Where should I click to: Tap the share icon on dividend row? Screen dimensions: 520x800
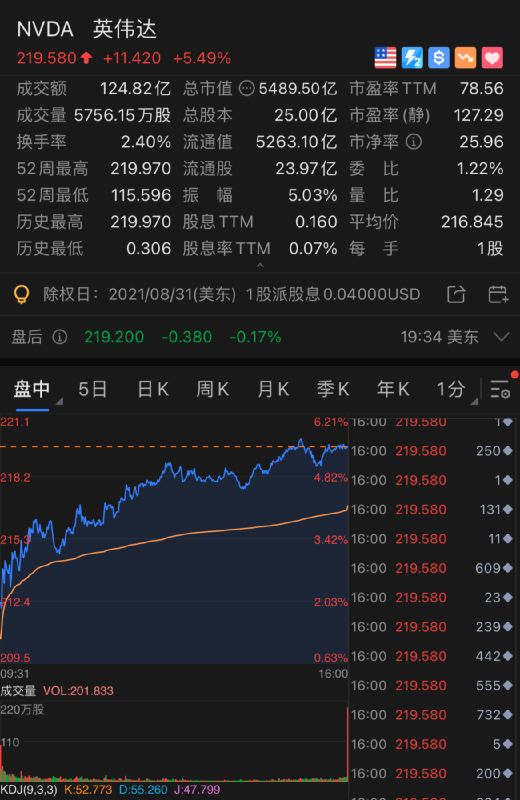pos(456,294)
